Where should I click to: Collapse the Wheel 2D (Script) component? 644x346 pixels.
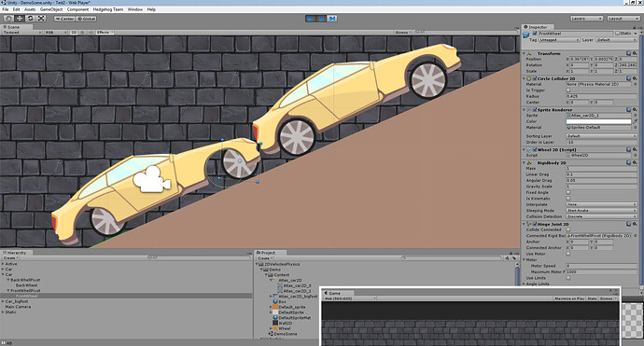(525, 150)
